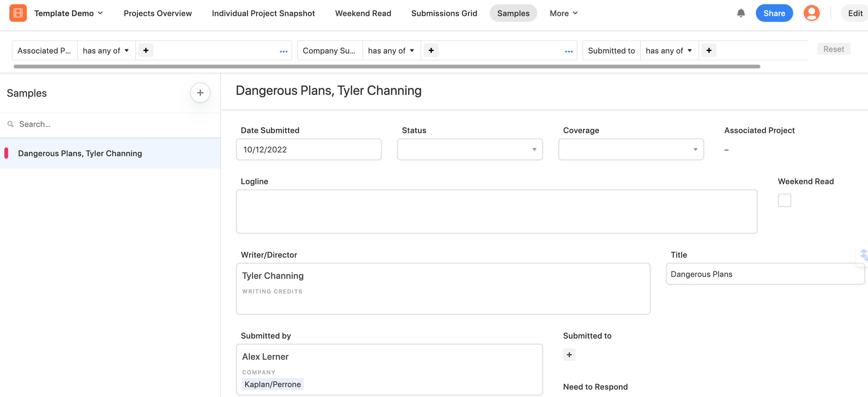The width and height of the screenshot is (868, 397).
Task: Click the orange Template Demo app icon
Action: pos(18,13)
